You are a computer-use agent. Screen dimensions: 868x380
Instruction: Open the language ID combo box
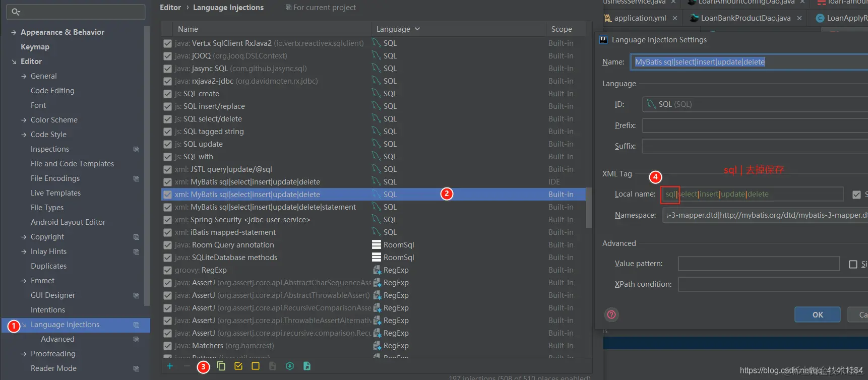click(755, 104)
